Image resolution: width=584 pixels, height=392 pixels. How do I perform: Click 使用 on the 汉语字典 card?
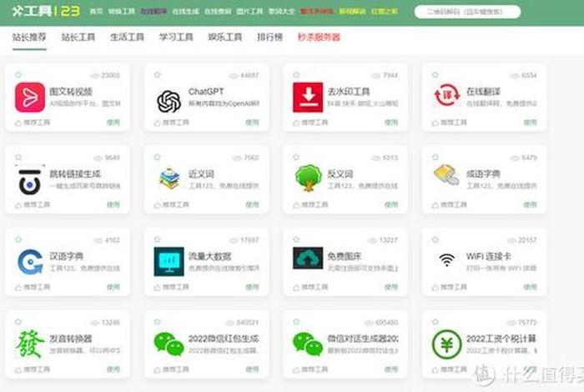point(113,287)
